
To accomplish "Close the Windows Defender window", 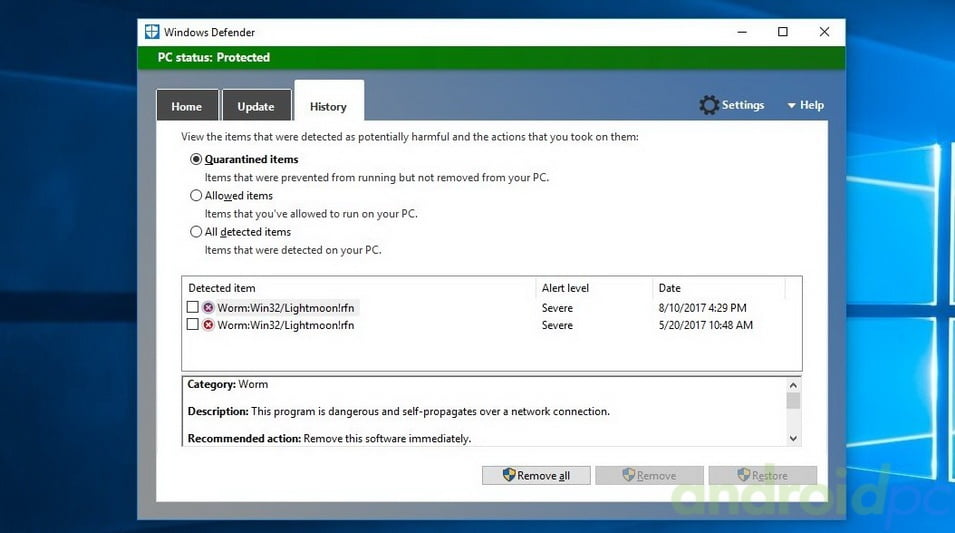I will coord(824,32).
